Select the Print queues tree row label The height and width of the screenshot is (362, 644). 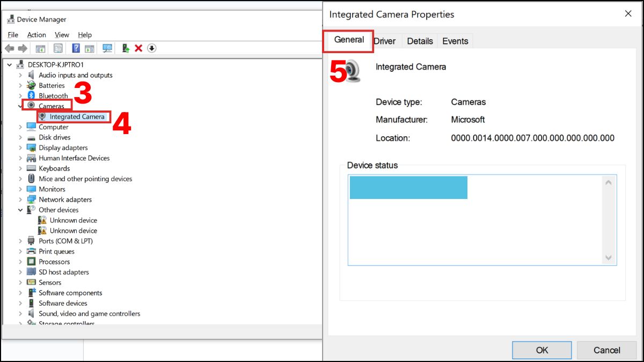(x=56, y=252)
